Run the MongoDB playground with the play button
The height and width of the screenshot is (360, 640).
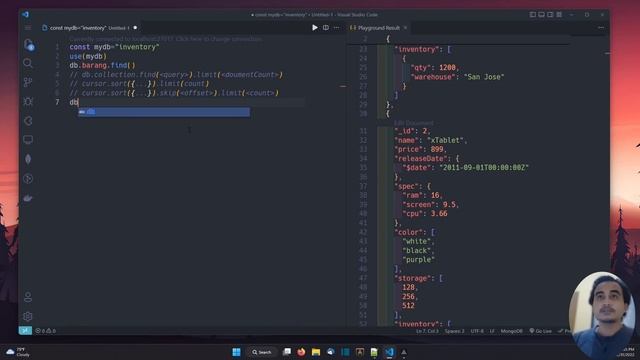pyautogui.click(x=315, y=28)
